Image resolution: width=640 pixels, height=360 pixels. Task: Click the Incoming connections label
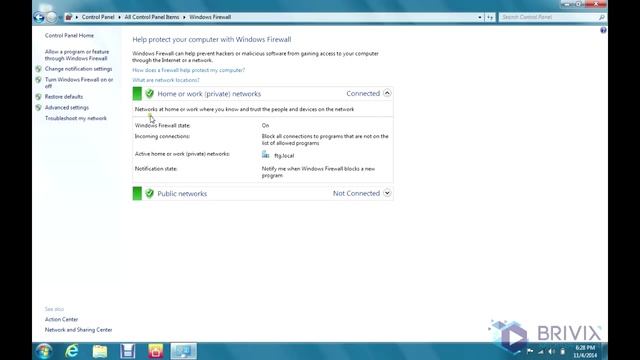tap(162, 136)
